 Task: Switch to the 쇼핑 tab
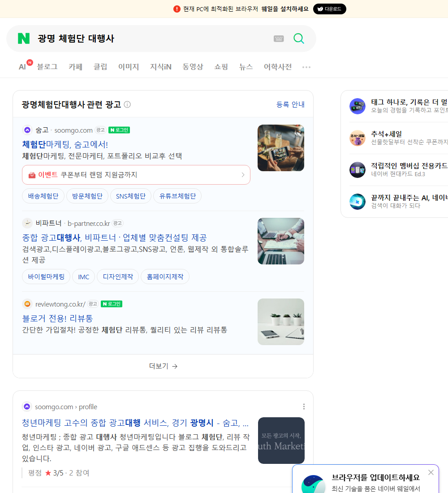click(221, 67)
